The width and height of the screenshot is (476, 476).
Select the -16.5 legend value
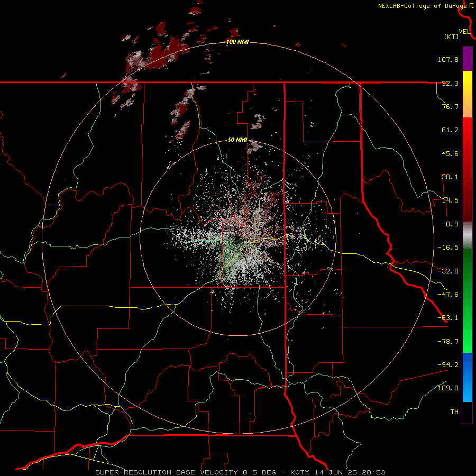point(448,248)
